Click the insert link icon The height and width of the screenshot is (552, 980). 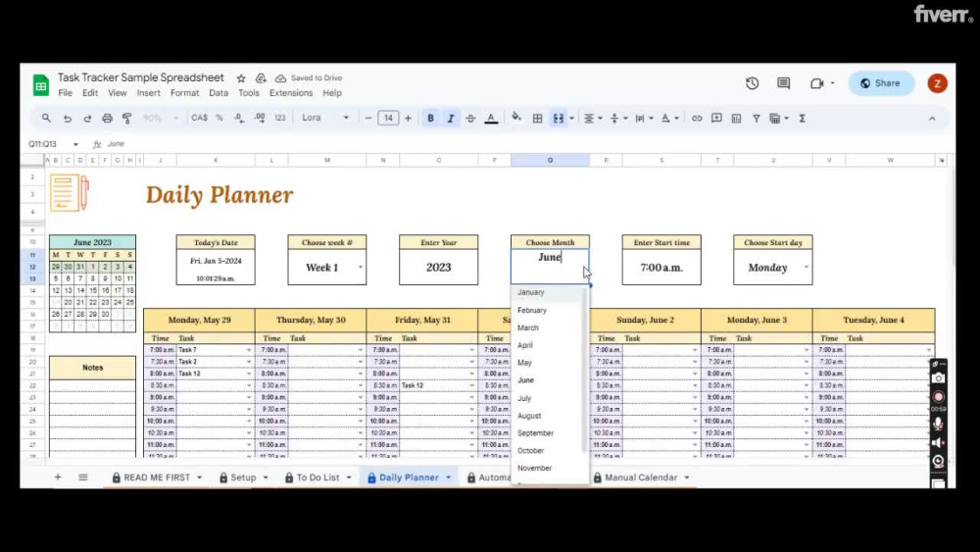point(697,119)
